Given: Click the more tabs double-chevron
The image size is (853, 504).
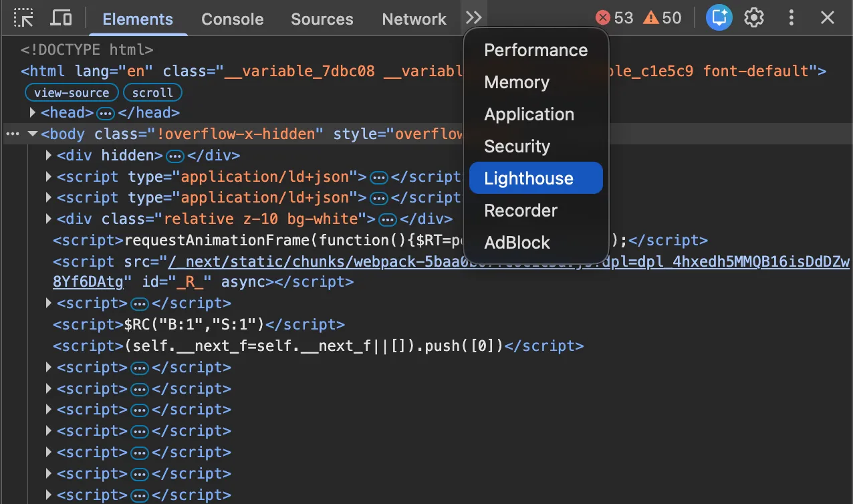Looking at the screenshot, I should (x=474, y=18).
